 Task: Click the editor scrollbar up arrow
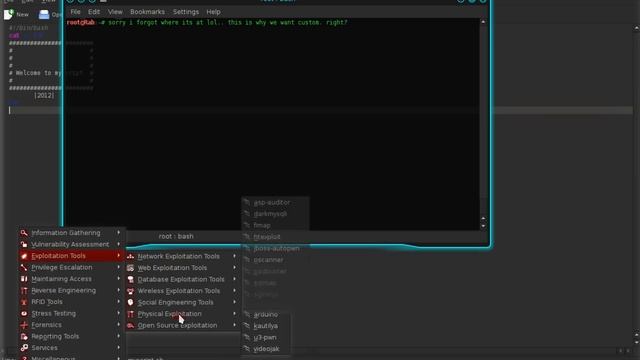636,28
